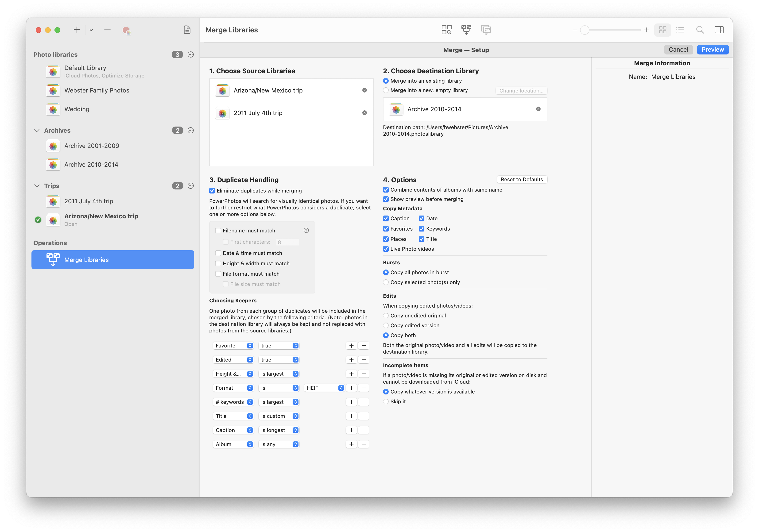759x532 pixels.
Task: Remove Arizona/New Mexico trip from sources
Action: pyautogui.click(x=364, y=90)
